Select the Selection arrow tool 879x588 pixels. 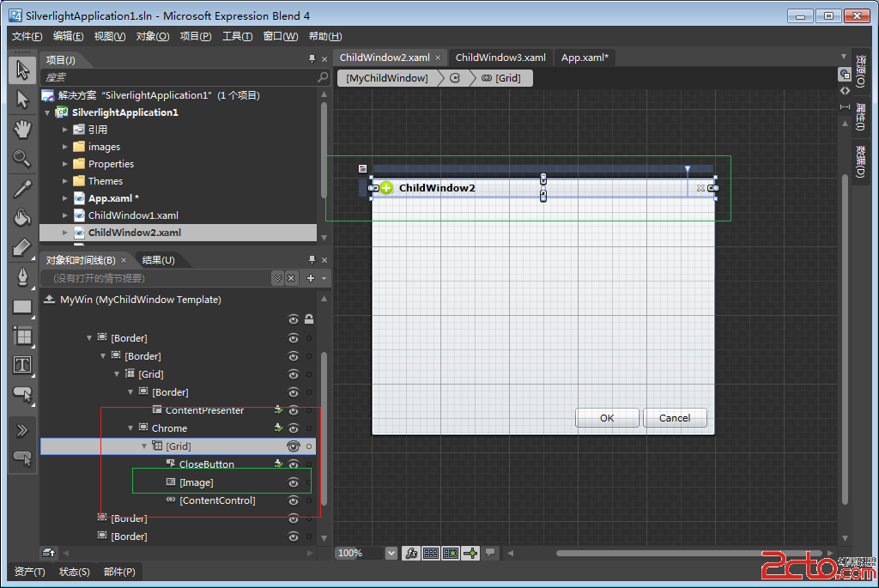click(x=22, y=70)
